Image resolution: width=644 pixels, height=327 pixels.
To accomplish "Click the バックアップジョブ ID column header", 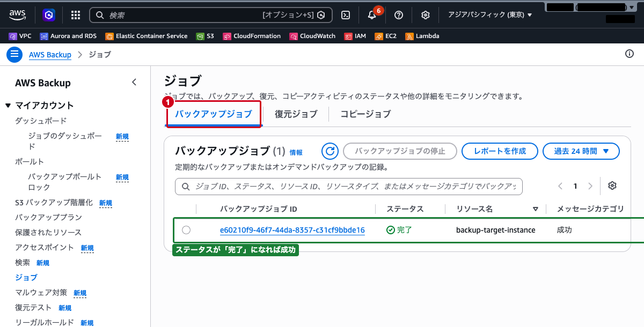I will pyautogui.click(x=259, y=209).
